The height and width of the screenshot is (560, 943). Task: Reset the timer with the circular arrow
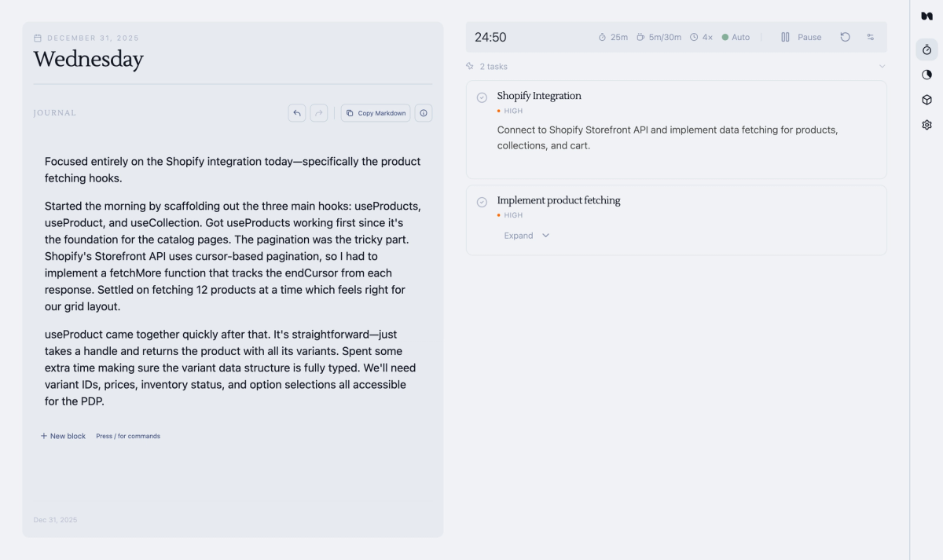click(845, 37)
